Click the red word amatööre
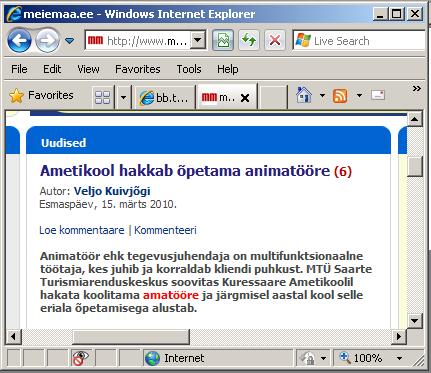This screenshot has height=373, width=431. [x=171, y=295]
